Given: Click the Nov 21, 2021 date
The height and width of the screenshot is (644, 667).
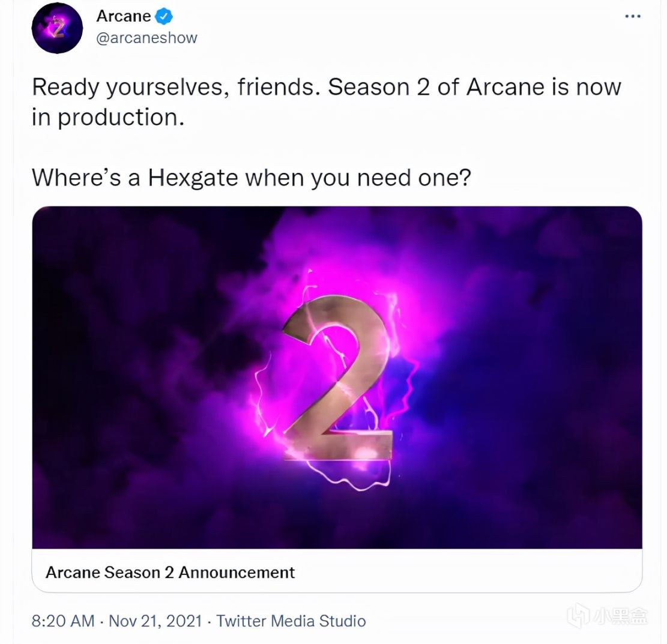Looking at the screenshot, I should point(155,621).
